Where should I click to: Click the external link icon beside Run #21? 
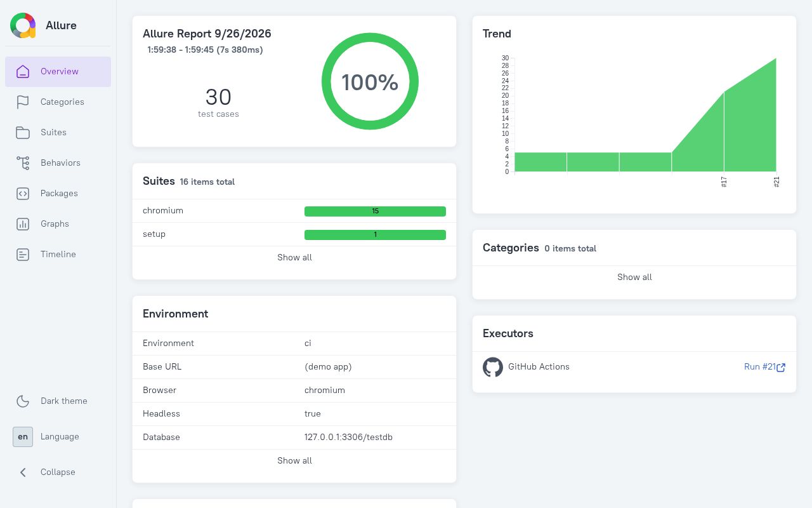(x=781, y=367)
